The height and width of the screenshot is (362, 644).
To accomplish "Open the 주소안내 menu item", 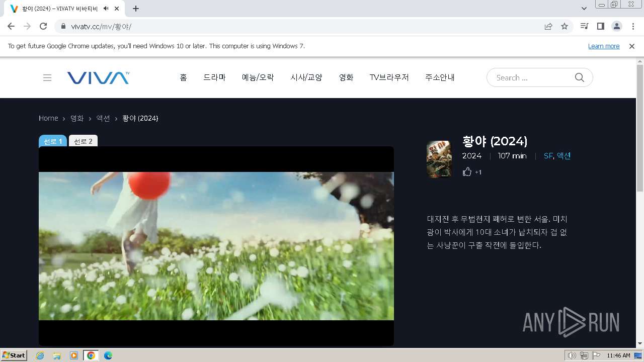I will coord(440,77).
